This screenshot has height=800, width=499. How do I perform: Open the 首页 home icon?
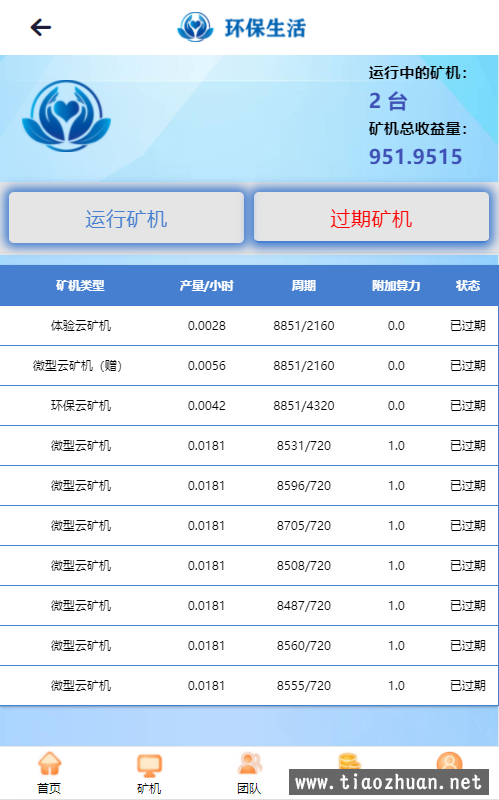(x=49, y=764)
